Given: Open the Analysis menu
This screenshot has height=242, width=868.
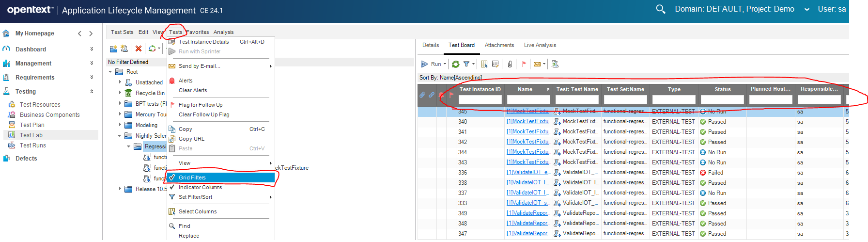Looking at the screenshot, I should pyautogui.click(x=223, y=32).
